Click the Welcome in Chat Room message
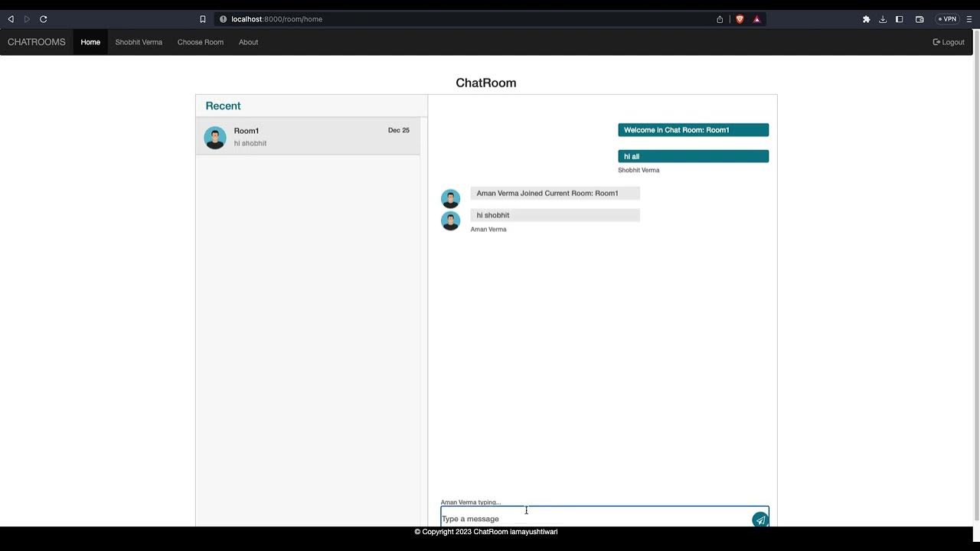This screenshot has height=551, width=980. [693, 130]
